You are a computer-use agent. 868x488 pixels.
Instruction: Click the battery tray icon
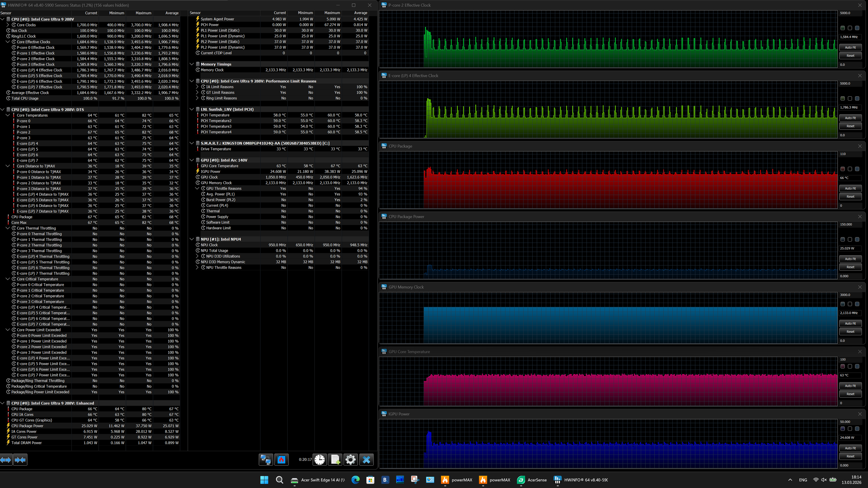tap(833, 480)
